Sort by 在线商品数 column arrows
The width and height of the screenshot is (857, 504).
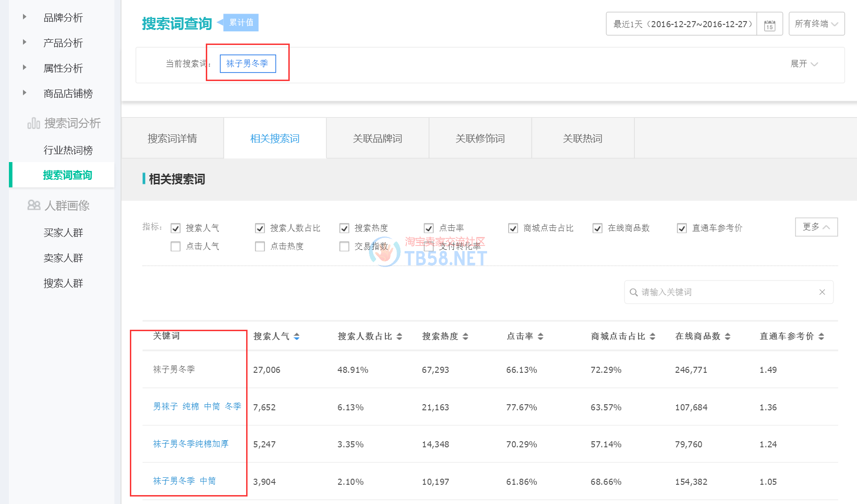(727, 336)
